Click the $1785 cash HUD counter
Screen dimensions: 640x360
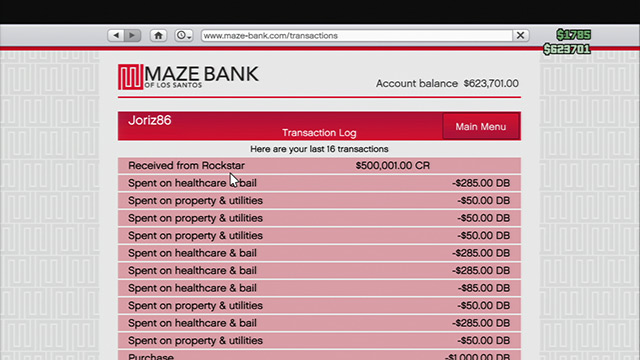[573, 35]
